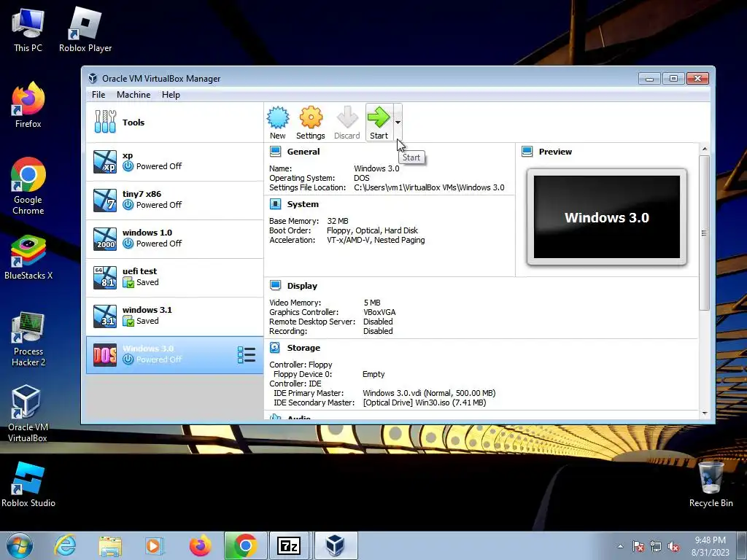This screenshot has width=747, height=560.
Task: Select the windows 1.0 virtual machine
Action: tap(174, 238)
